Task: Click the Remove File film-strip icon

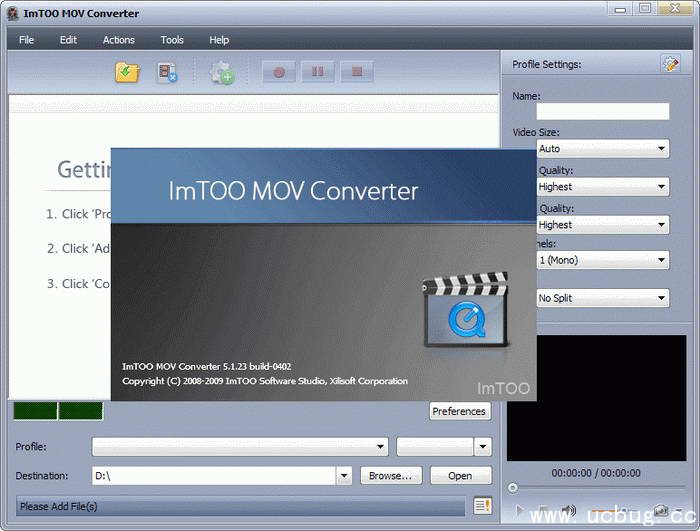Action: [167, 72]
